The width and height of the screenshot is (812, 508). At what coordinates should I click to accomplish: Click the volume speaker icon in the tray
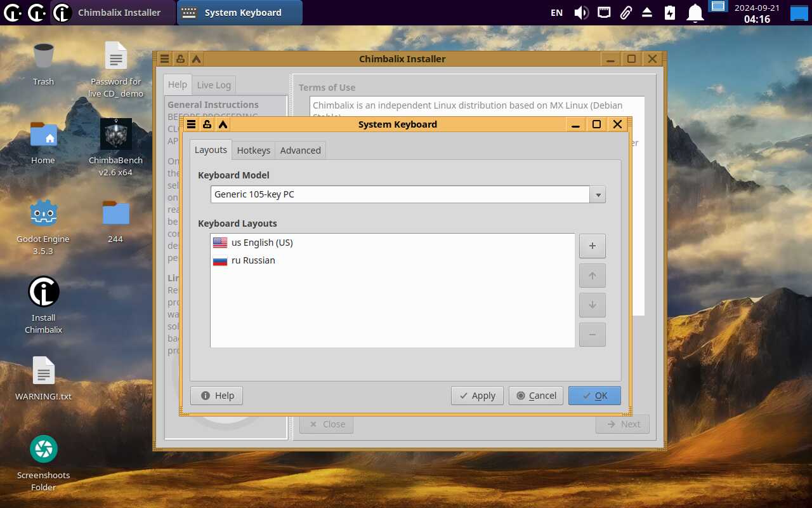click(x=581, y=13)
